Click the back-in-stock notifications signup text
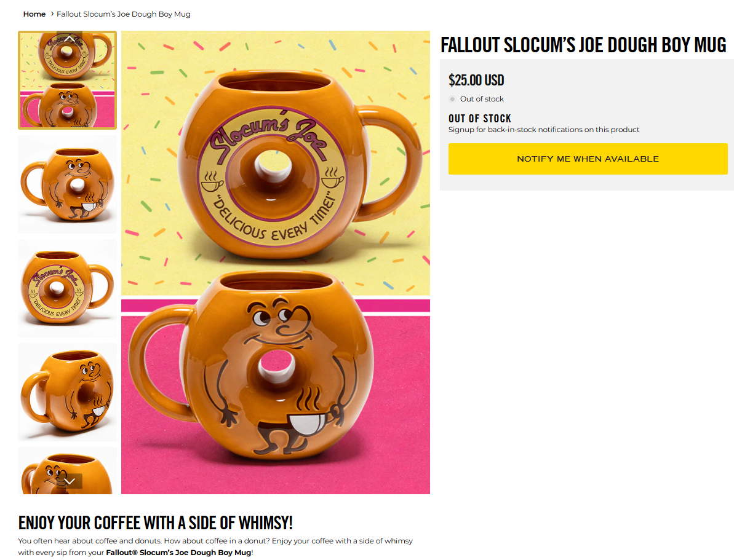This screenshot has width=734, height=560. (543, 130)
